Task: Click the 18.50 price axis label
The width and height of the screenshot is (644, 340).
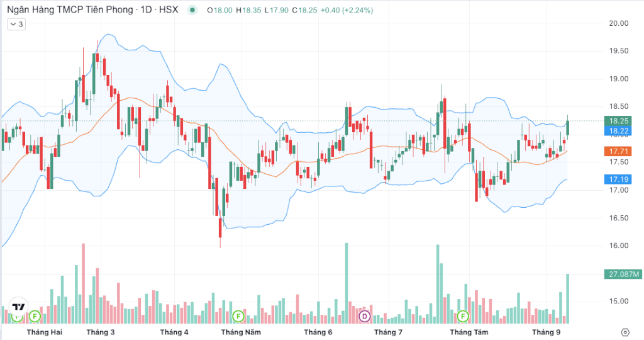Action: coord(619,106)
